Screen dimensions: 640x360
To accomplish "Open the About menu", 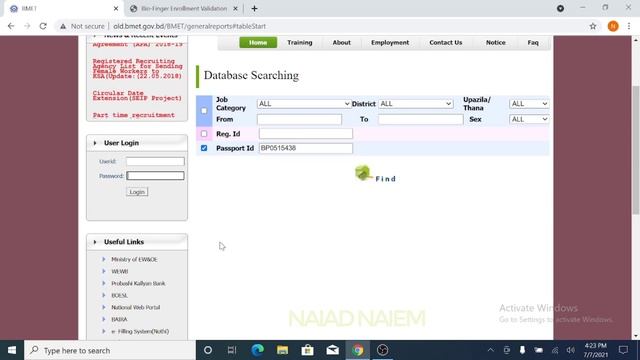I will tap(341, 42).
